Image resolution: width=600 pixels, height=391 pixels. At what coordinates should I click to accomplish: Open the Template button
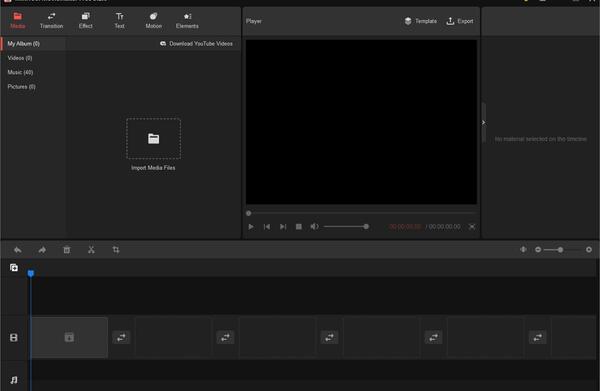(421, 21)
